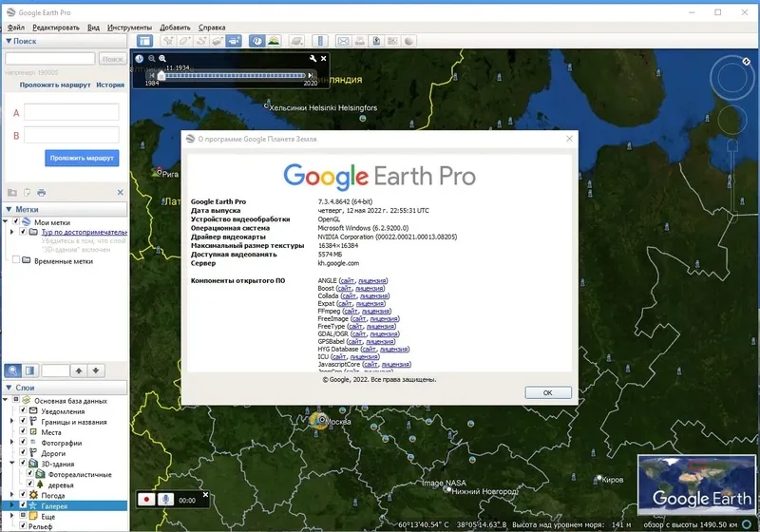Click the Add Path toolbar icon
The height and width of the screenshot is (532, 760).
tap(201, 41)
